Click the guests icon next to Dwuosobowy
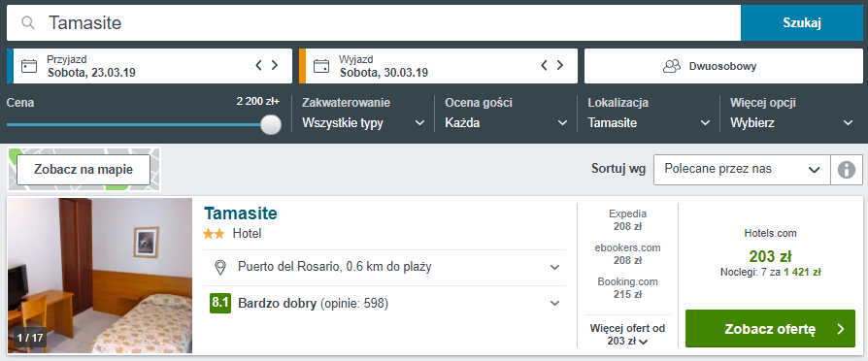Screen dimensions: 868x361 [672, 66]
